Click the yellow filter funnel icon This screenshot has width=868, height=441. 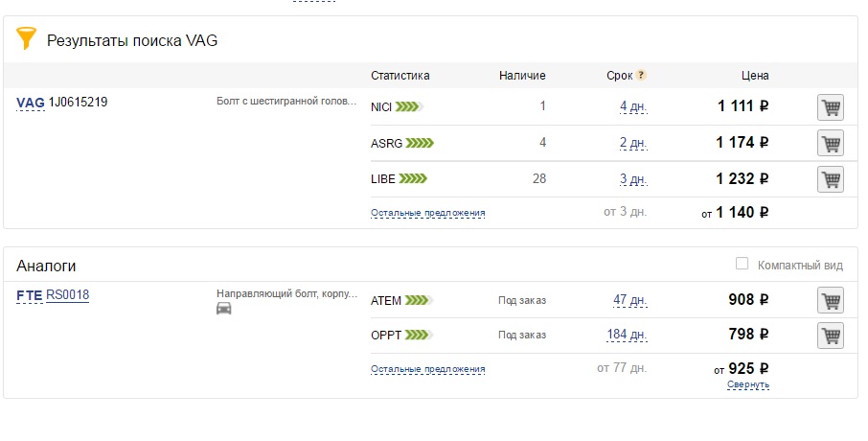coord(26,38)
